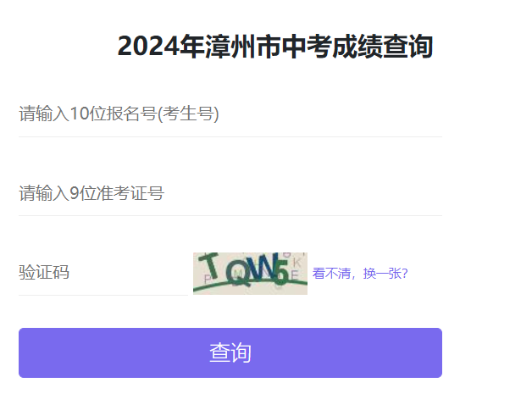
Task: Click the letter Q in the captcha picture
Action: (x=238, y=273)
